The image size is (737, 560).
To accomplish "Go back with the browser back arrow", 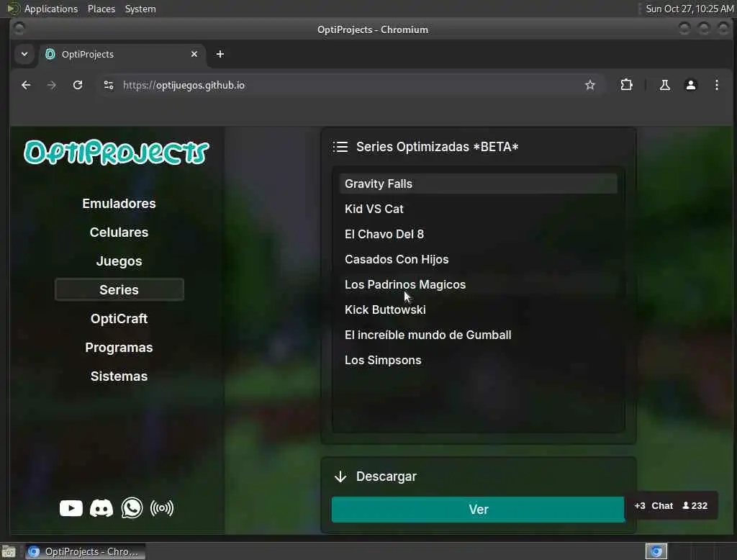I will pos(27,85).
